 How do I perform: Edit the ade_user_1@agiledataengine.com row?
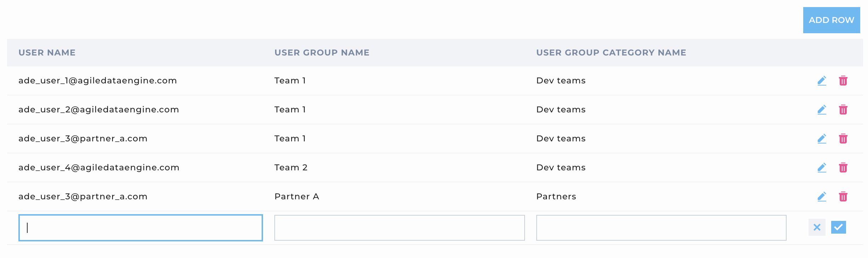pos(822,81)
